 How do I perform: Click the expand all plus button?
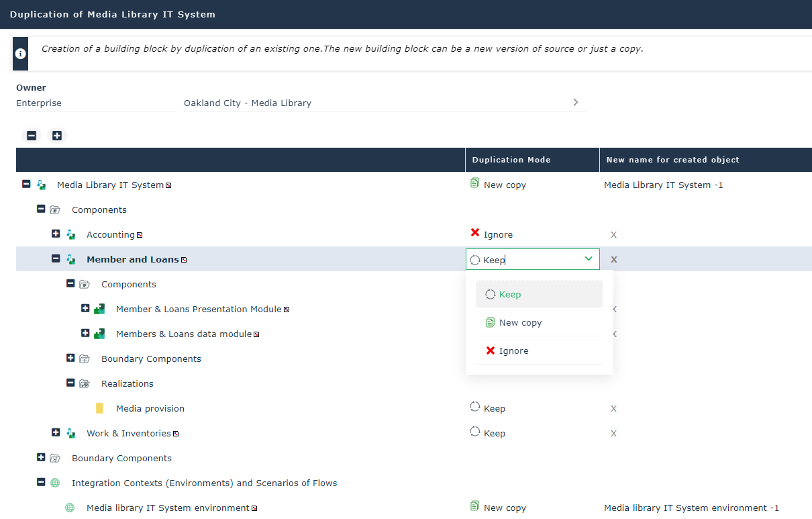pos(57,136)
